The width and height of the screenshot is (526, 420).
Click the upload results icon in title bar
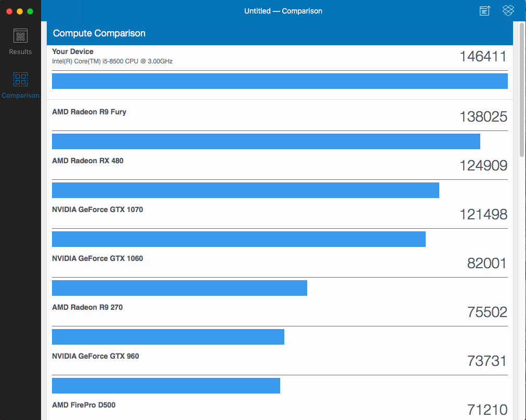pyautogui.click(x=485, y=11)
